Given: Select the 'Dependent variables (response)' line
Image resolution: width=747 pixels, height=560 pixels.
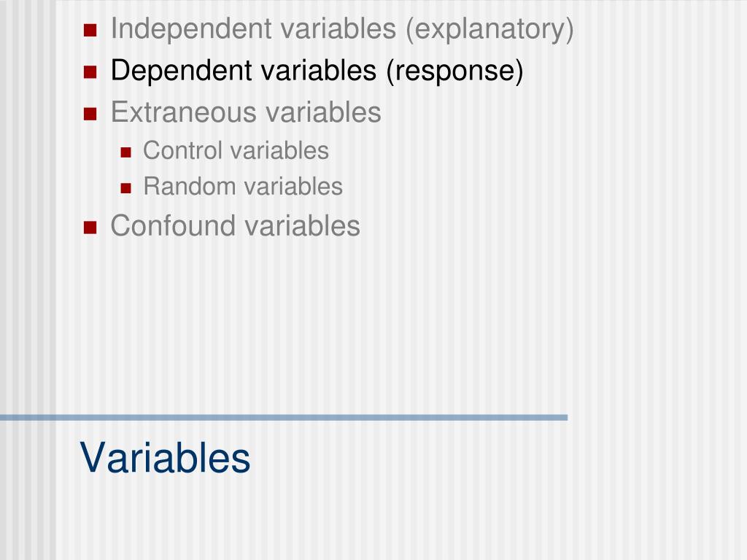Looking at the screenshot, I should tap(317, 71).
